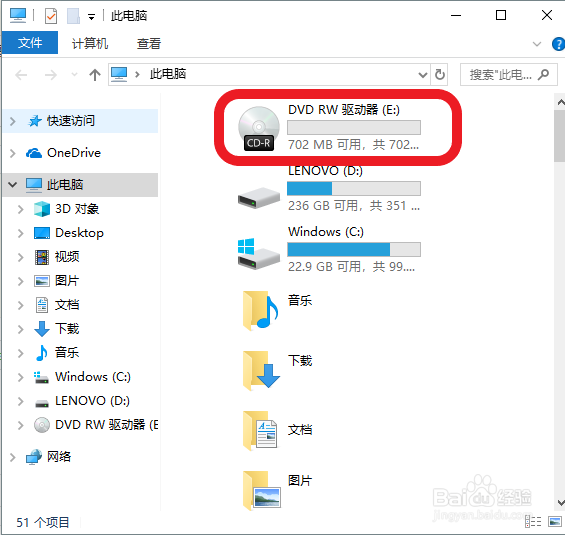Click the new folder quick access icon

(x=74, y=15)
